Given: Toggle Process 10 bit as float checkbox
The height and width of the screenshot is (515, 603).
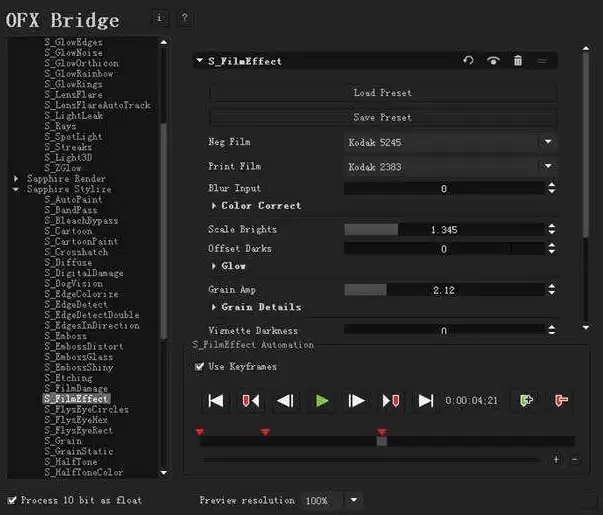Looking at the screenshot, I should [x=12, y=500].
